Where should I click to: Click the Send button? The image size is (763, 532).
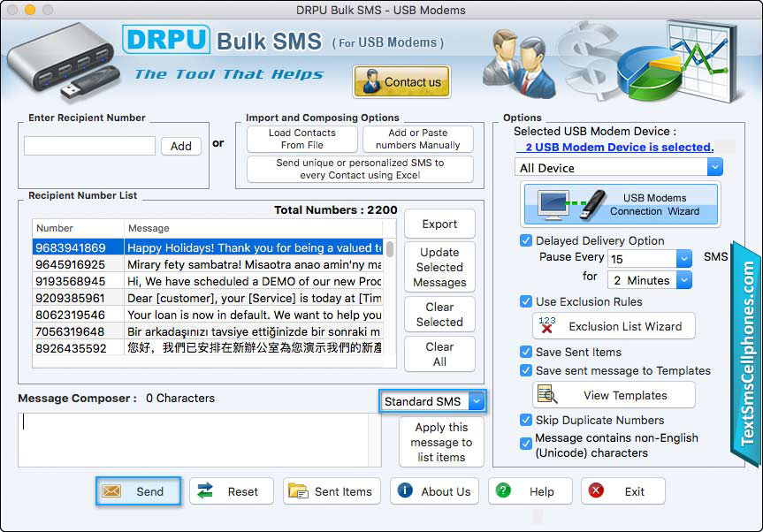point(138,491)
